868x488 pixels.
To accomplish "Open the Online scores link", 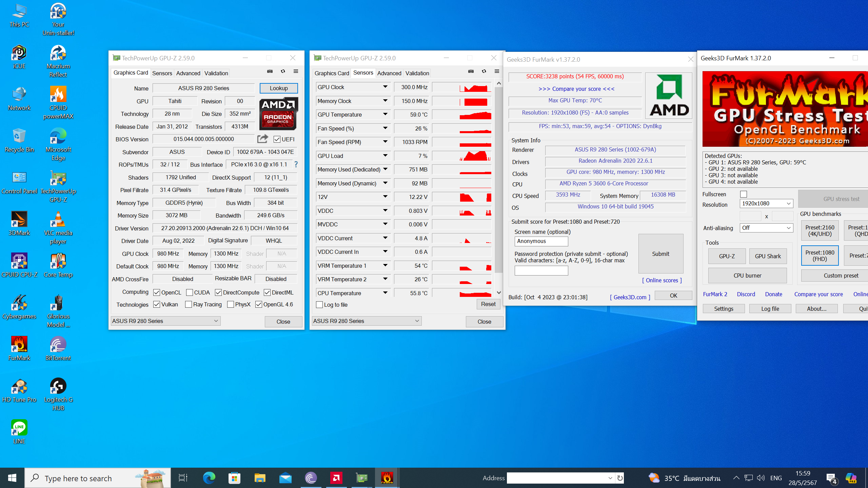I will tap(662, 280).
